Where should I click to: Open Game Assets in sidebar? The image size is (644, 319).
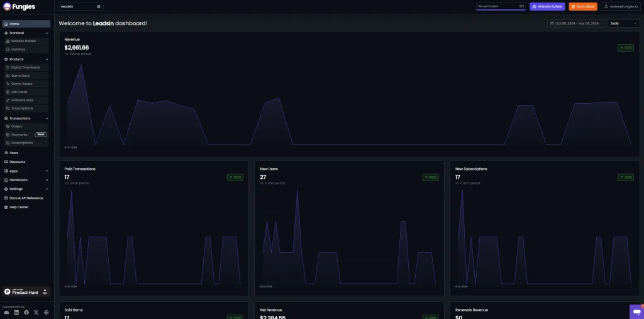(x=26, y=84)
